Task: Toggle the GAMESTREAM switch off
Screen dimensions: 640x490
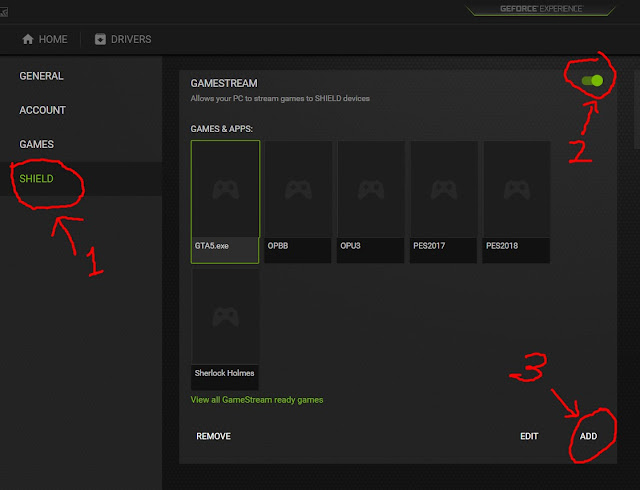Action: tap(592, 81)
